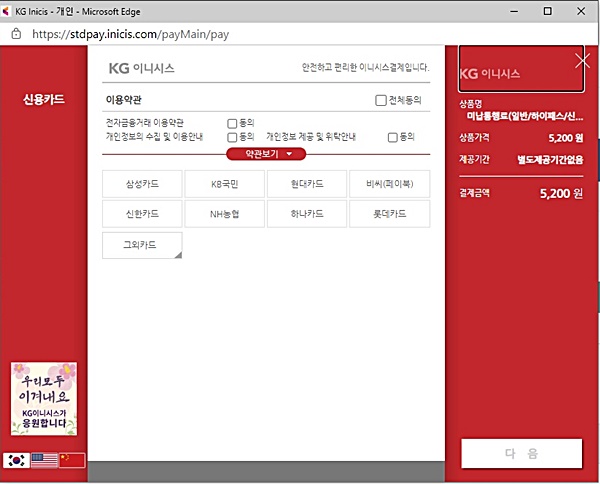Image resolution: width=600 pixels, height=484 pixels.
Task: Open the 그외카드 card list
Action: 142,245
